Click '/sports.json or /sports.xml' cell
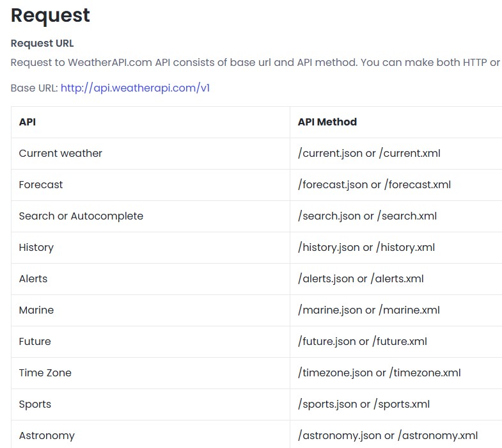This screenshot has width=502, height=448. point(396,404)
